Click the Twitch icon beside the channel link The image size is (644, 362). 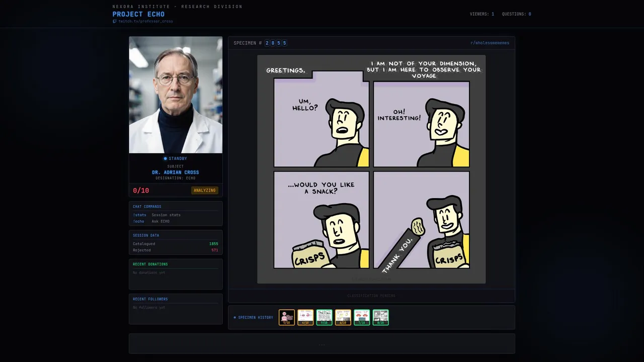coord(115,22)
